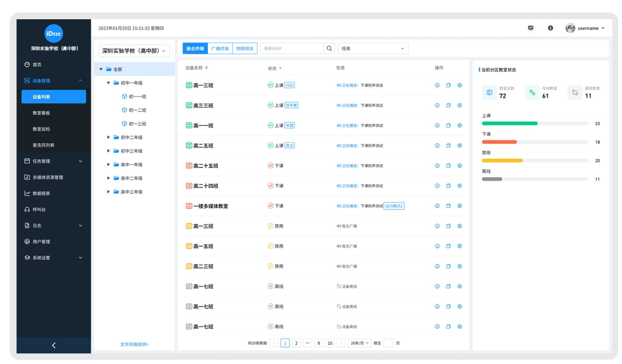Viewport: 622px width, 364px height.
Task: Click info icon for 高一一班 row
Action: tap(437, 125)
